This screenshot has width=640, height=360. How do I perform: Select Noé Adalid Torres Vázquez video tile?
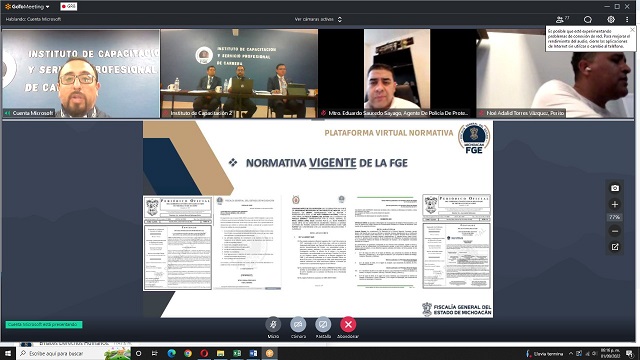pyautogui.click(x=555, y=73)
